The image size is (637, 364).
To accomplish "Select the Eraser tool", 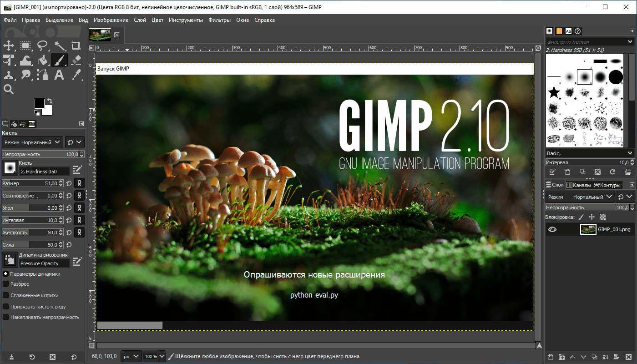I will 76,60.
